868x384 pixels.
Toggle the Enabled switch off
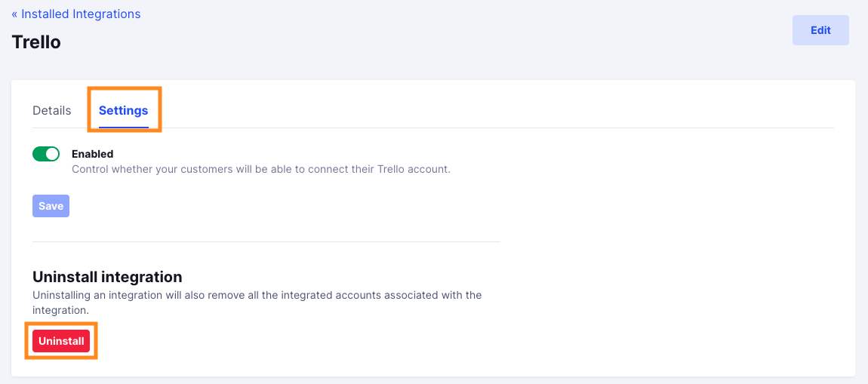46,155
